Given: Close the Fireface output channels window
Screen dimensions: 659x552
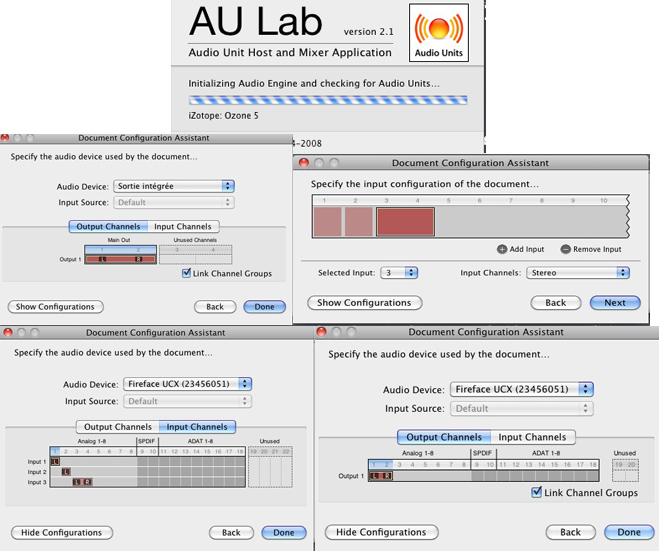Looking at the screenshot, I should (322, 332).
